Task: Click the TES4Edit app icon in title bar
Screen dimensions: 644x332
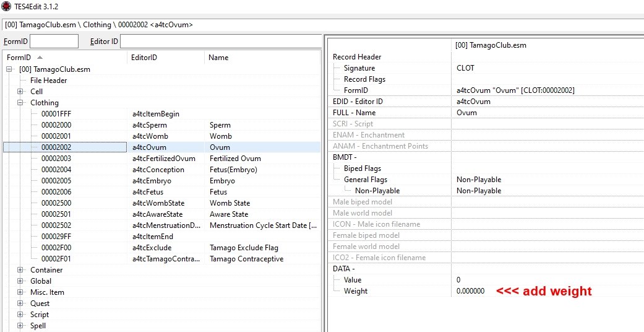Action: pyautogui.click(x=6, y=6)
